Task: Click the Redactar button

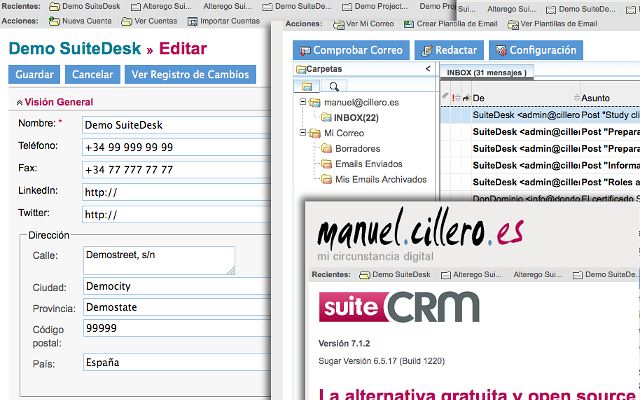Action: click(x=449, y=50)
